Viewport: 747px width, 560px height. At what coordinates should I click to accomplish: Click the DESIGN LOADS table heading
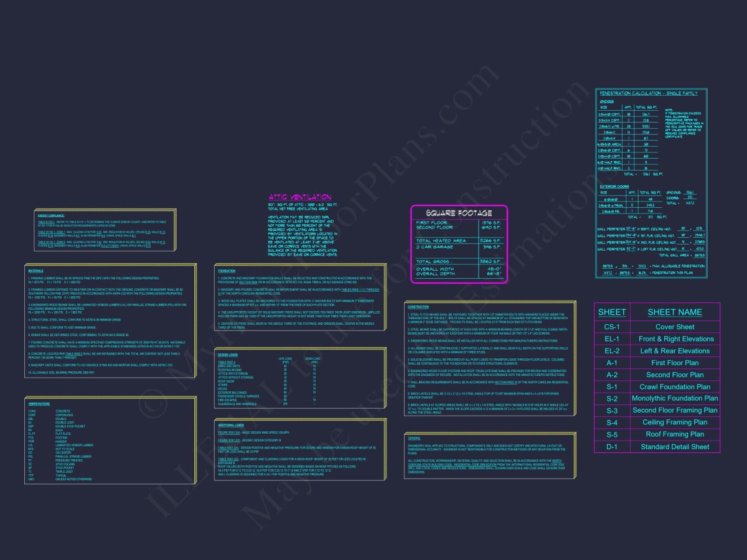[x=228, y=355]
